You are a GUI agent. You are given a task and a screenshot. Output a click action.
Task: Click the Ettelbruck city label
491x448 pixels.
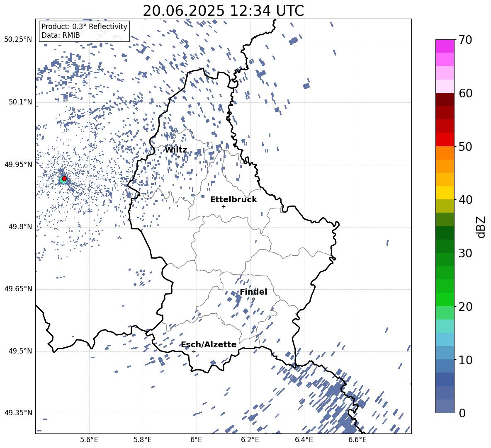[x=233, y=200]
